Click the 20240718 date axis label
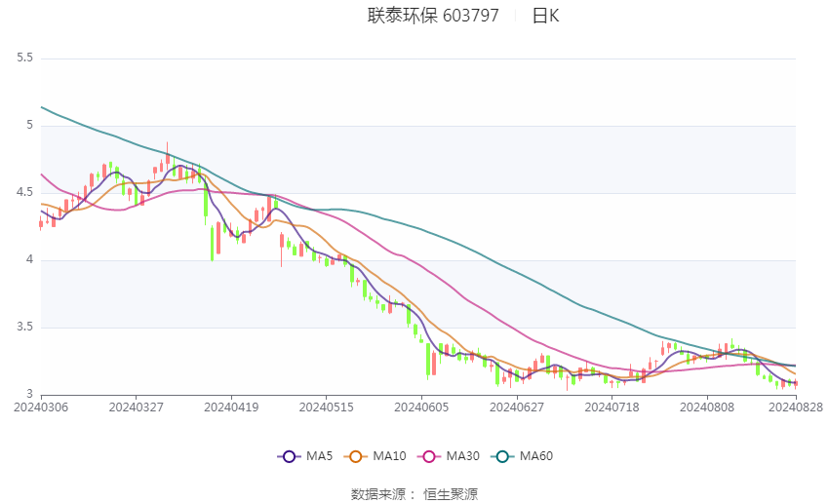 click(612, 407)
